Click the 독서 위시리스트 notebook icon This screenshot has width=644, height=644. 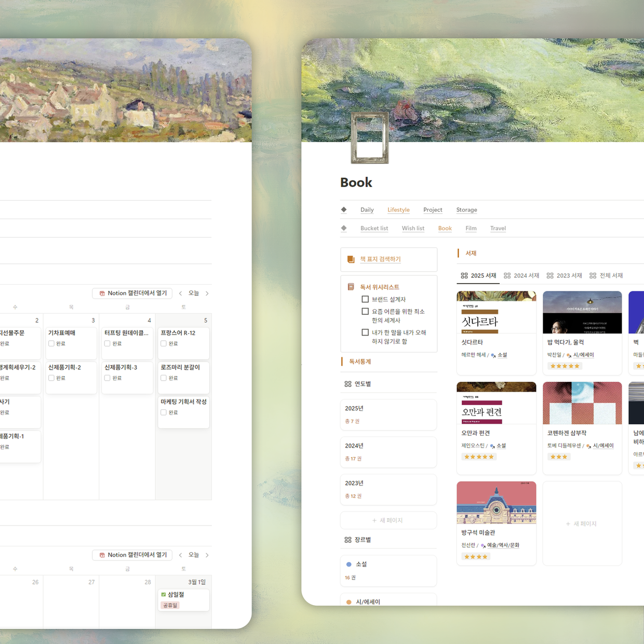(x=351, y=287)
